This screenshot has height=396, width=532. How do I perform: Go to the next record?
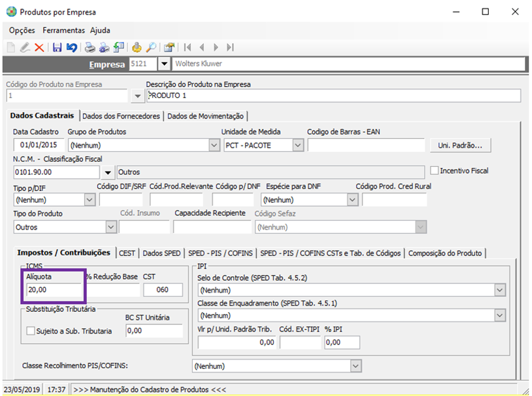click(x=216, y=47)
